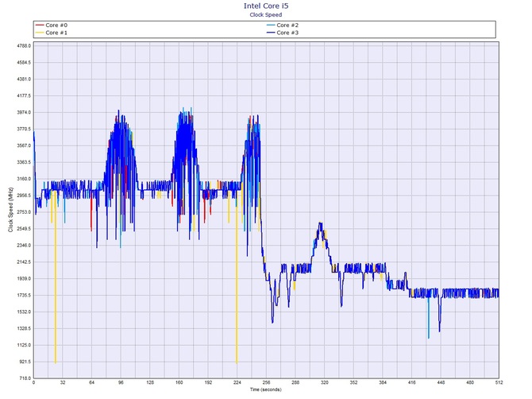Screen dimensions: 532x399
Task: Click the Core #1 legend label
Action: click(56, 33)
